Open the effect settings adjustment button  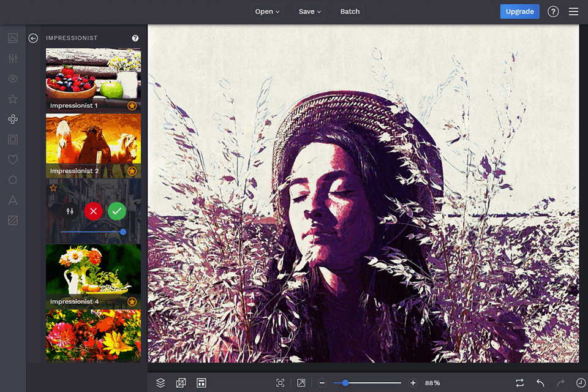[70, 211]
